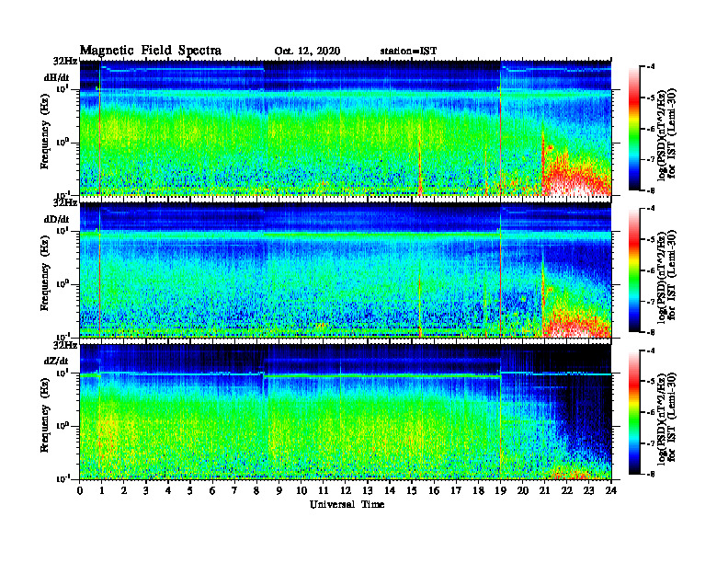Click the "Magnetic Field Spectra" title
The height and width of the screenshot is (563, 728).
pos(151,51)
